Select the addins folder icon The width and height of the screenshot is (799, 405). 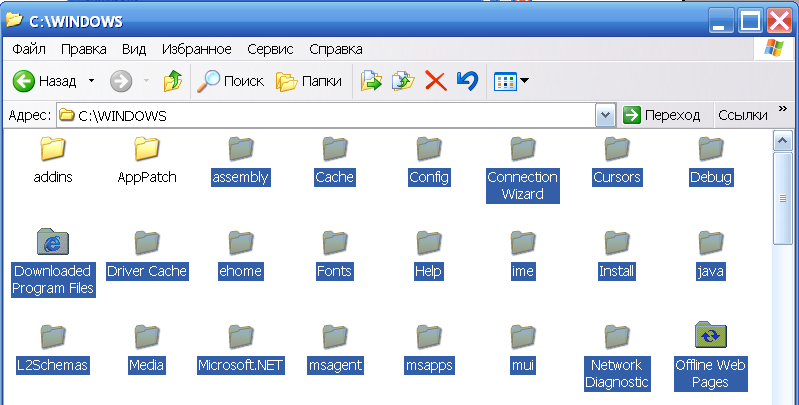52,149
